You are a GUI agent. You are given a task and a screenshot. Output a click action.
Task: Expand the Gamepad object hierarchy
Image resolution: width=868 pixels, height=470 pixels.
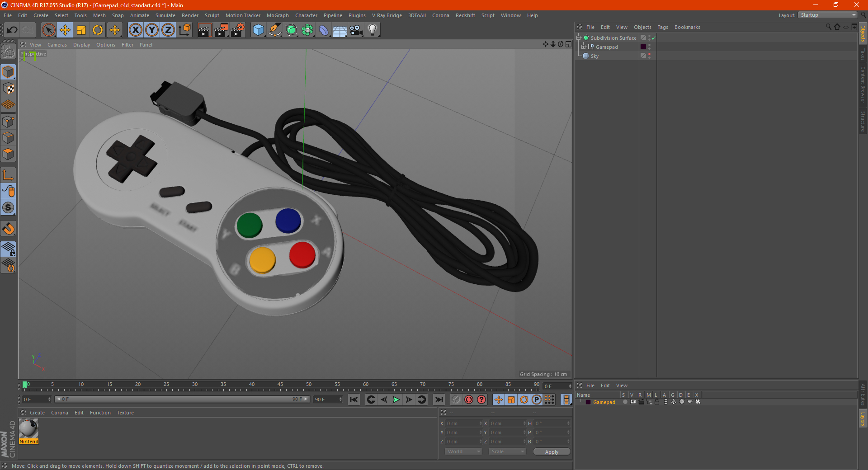point(584,47)
